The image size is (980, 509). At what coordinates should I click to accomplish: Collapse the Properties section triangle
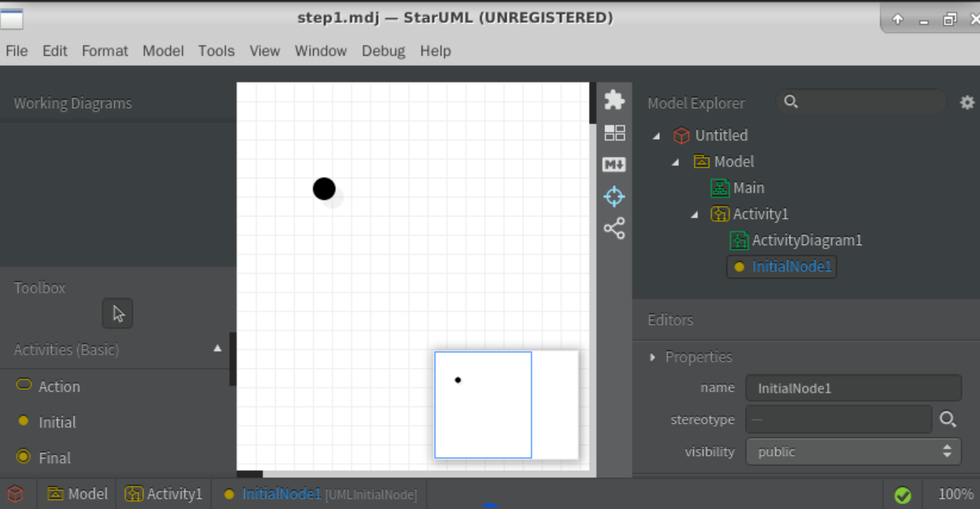click(x=653, y=357)
